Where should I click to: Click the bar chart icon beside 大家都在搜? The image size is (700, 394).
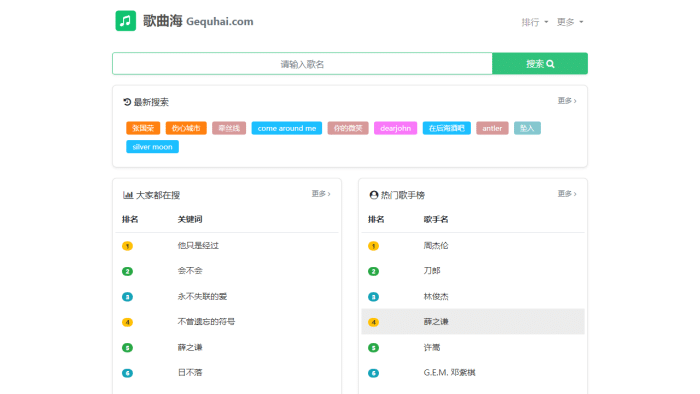click(x=128, y=195)
